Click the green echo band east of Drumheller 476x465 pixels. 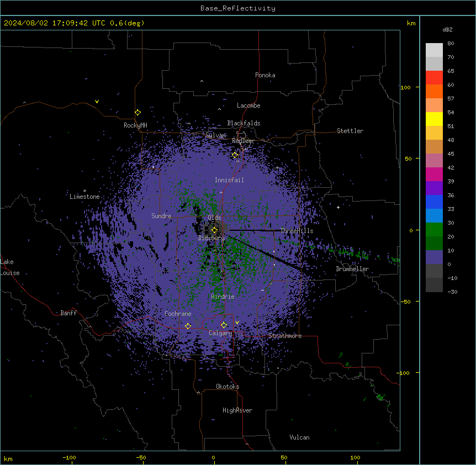point(352,252)
